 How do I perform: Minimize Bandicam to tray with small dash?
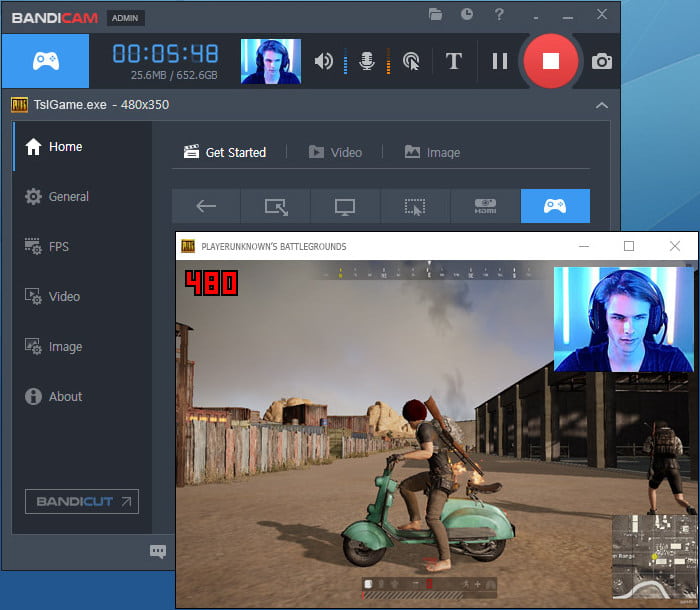(x=536, y=18)
